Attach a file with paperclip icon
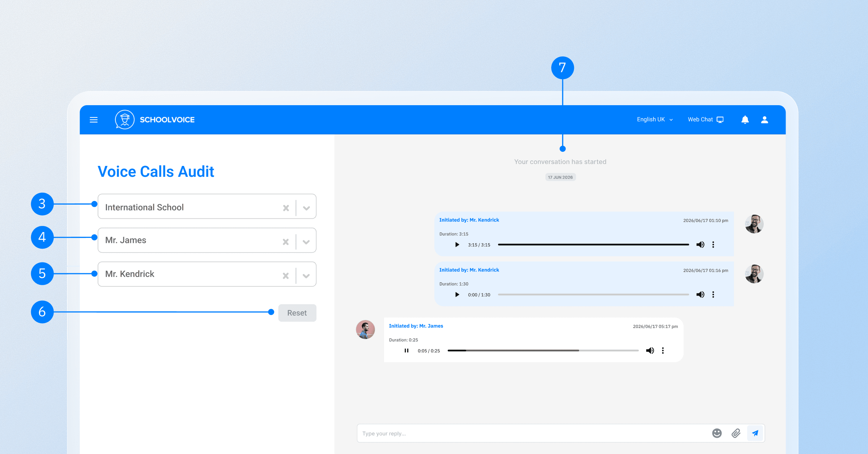868x454 pixels. [736, 433]
